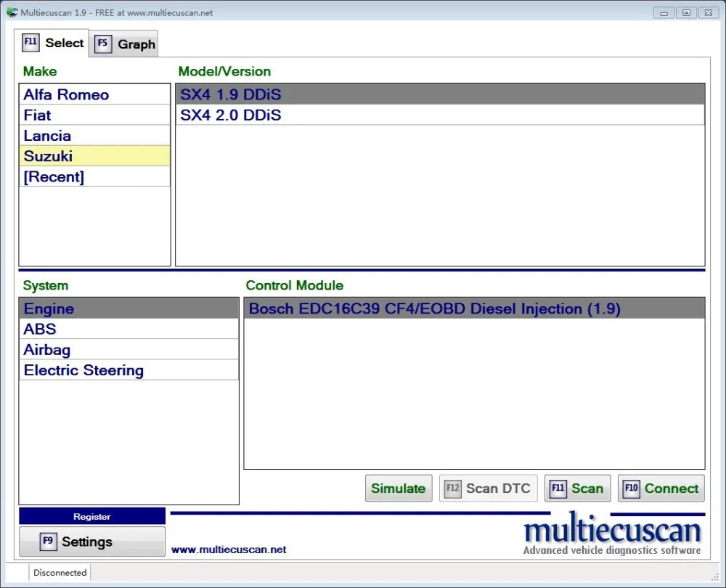726x588 pixels.
Task: Visit the www.multiecuscan.net link
Action: point(229,550)
